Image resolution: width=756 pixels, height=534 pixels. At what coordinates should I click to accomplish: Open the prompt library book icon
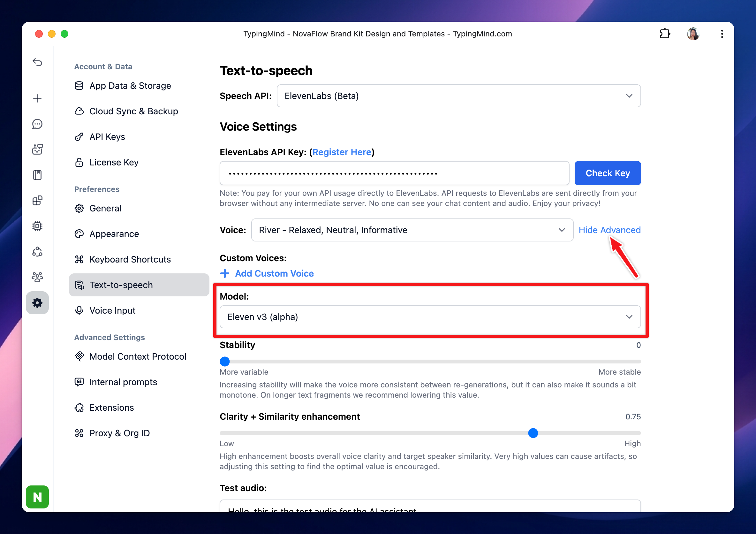point(38,175)
